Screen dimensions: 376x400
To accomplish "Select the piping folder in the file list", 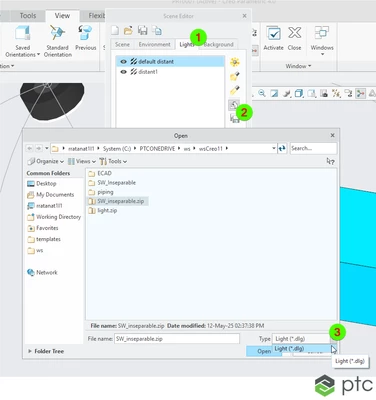I will [101, 192].
